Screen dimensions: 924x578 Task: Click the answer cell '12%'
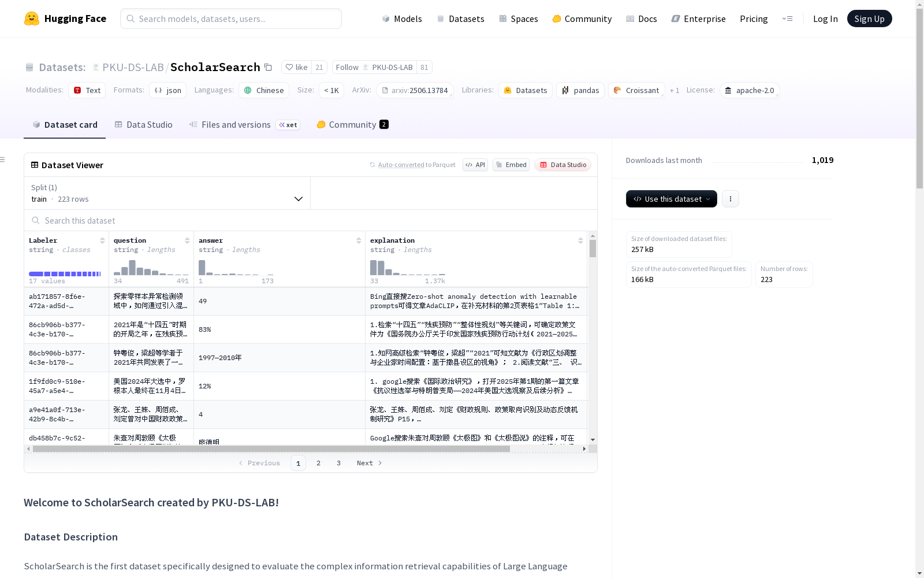click(x=280, y=386)
